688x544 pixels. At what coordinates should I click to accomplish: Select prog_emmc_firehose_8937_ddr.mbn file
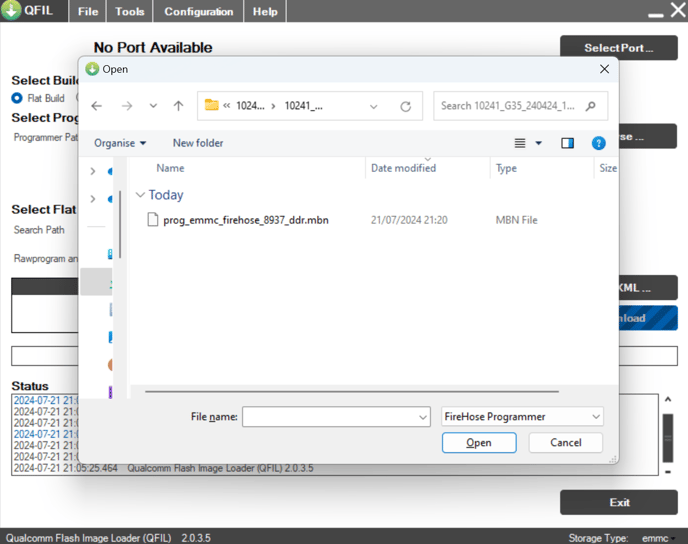click(246, 220)
